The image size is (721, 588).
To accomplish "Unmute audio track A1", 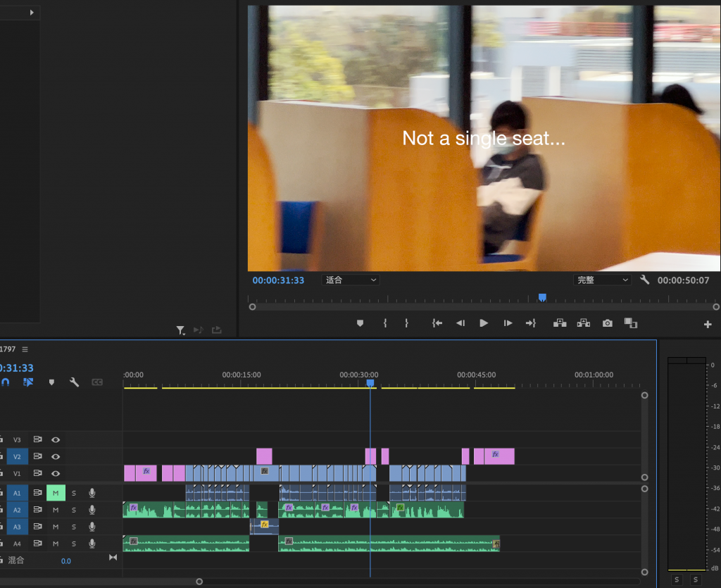I will coord(56,493).
